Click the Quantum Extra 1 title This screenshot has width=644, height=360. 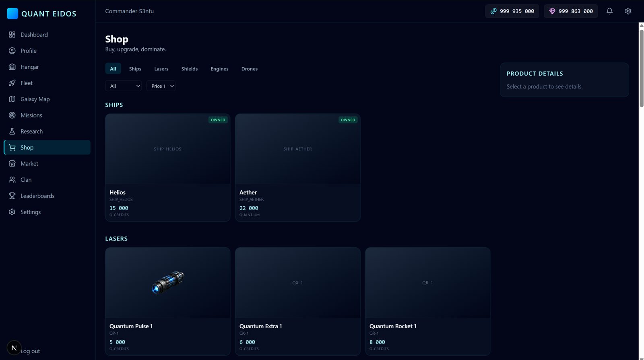[261, 326]
